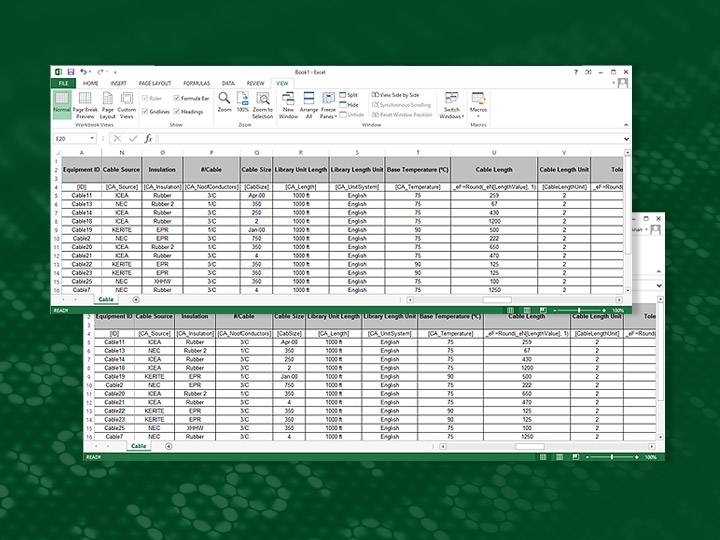Click the Split button
This screenshot has width=720, height=540.
pos(350,94)
